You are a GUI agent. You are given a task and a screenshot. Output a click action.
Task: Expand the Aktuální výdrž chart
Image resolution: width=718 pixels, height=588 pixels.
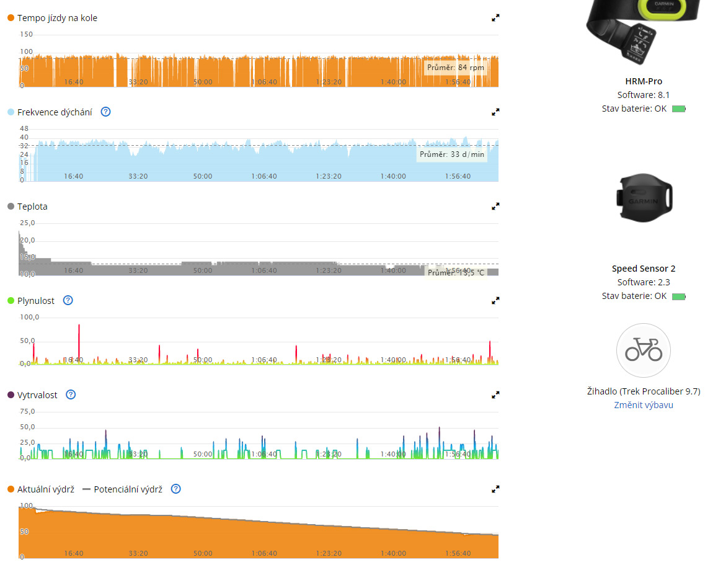click(x=495, y=489)
